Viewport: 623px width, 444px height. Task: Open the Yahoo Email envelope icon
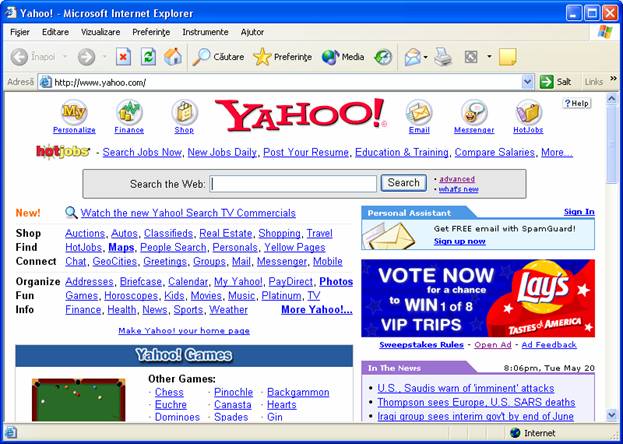419,112
